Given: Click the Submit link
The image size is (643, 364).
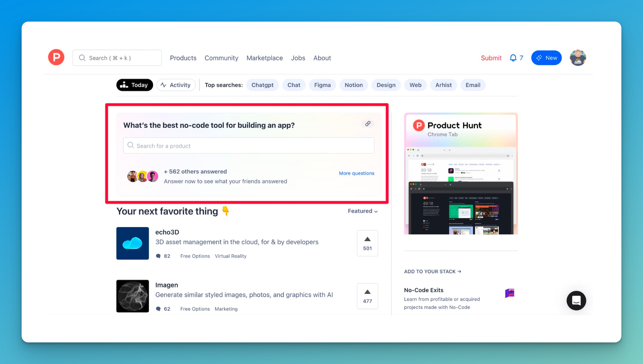Looking at the screenshot, I should 491,58.
